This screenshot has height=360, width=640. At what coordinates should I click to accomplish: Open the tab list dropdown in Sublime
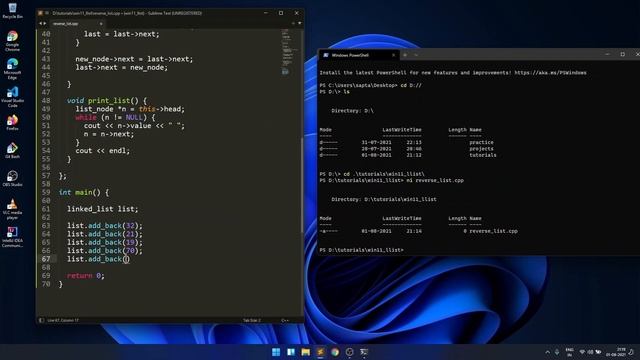[300, 23]
